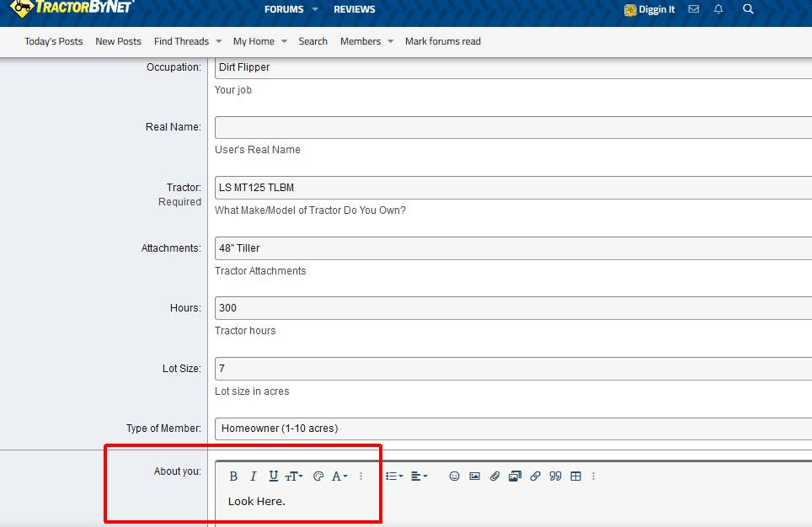Open the FORUMS navigation tab

tap(284, 9)
